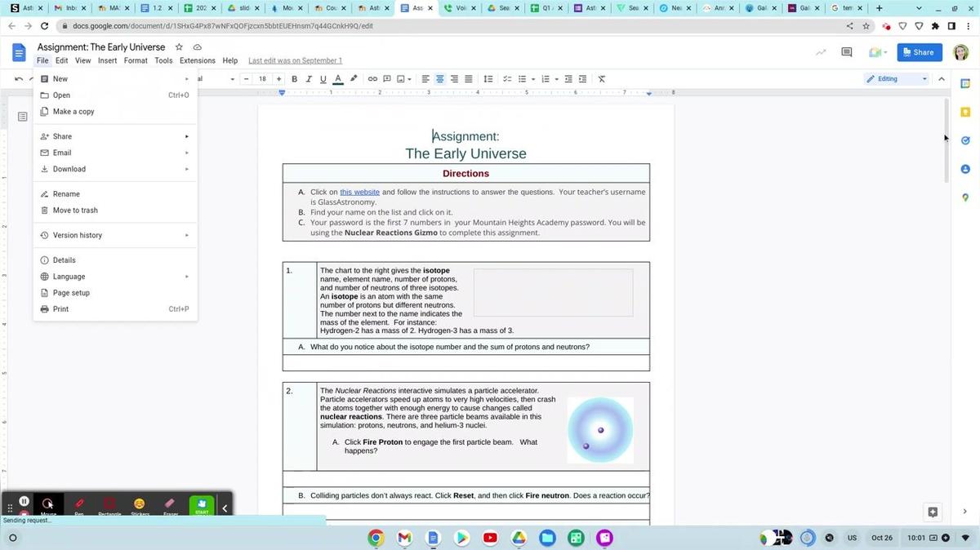Toggle bold formatting
The width and height of the screenshot is (980, 550).
tap(294, 79)
